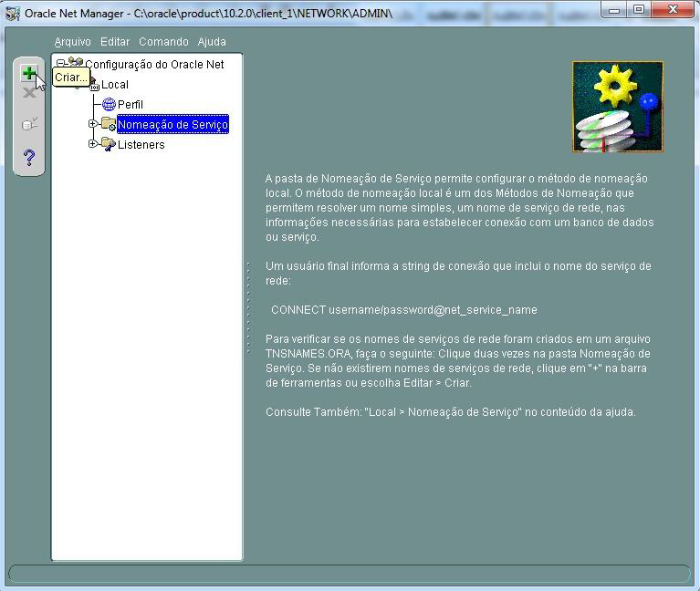Open the Arquivo menu
700x591 pixels.
pos(72,41)
